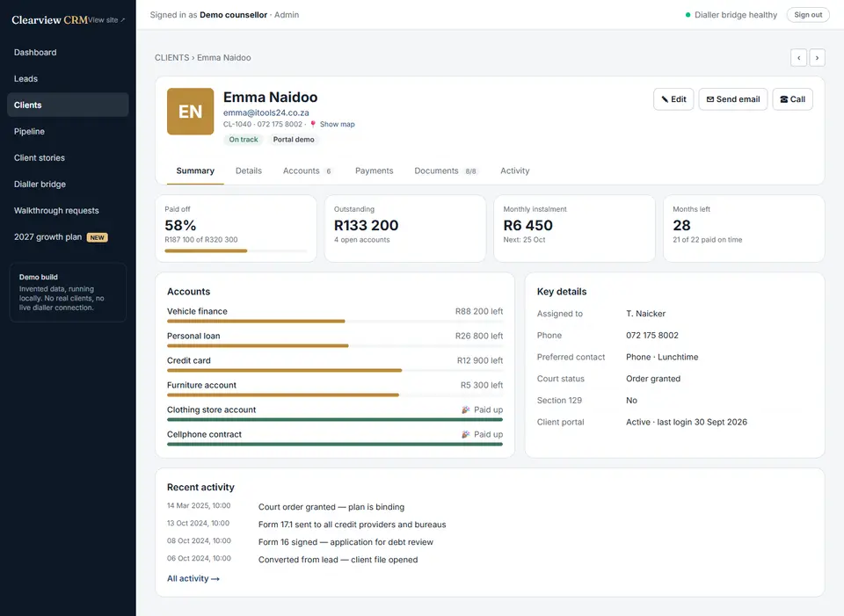Image resolution: width=844 pixels, height=616 pixels.
Task: Click the party icon on Clothing store account
Action: pyautogui.click(x=466, y=410)
